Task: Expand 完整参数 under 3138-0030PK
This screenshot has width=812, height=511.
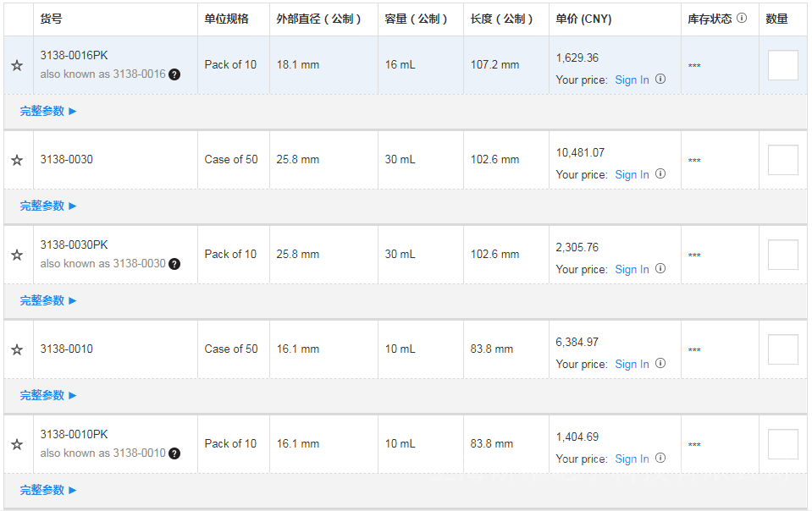Action: coord(48,300)
